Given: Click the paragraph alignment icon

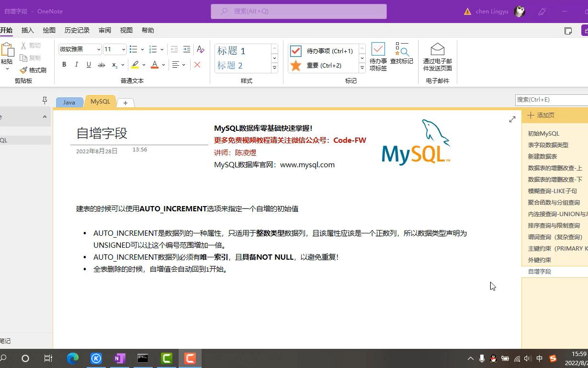Looking at the screenshot, I should click(x=176, y=65).
